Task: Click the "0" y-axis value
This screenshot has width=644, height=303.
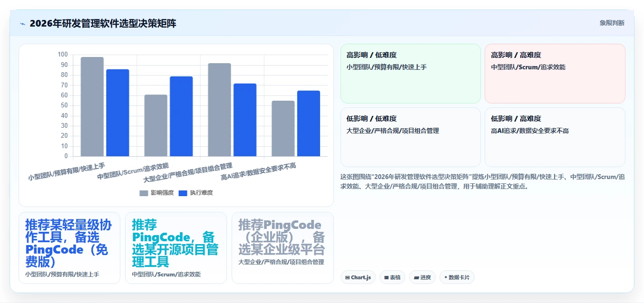Action: (66, 156)
